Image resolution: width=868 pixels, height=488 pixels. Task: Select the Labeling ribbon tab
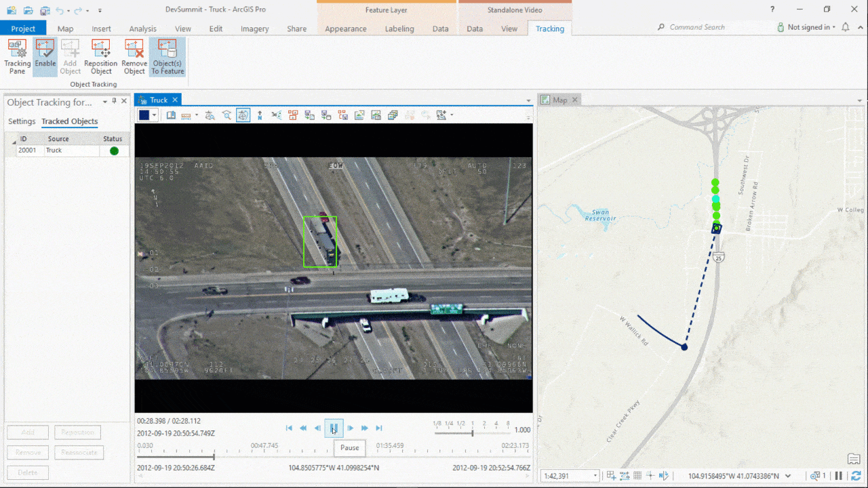[399, 28]
